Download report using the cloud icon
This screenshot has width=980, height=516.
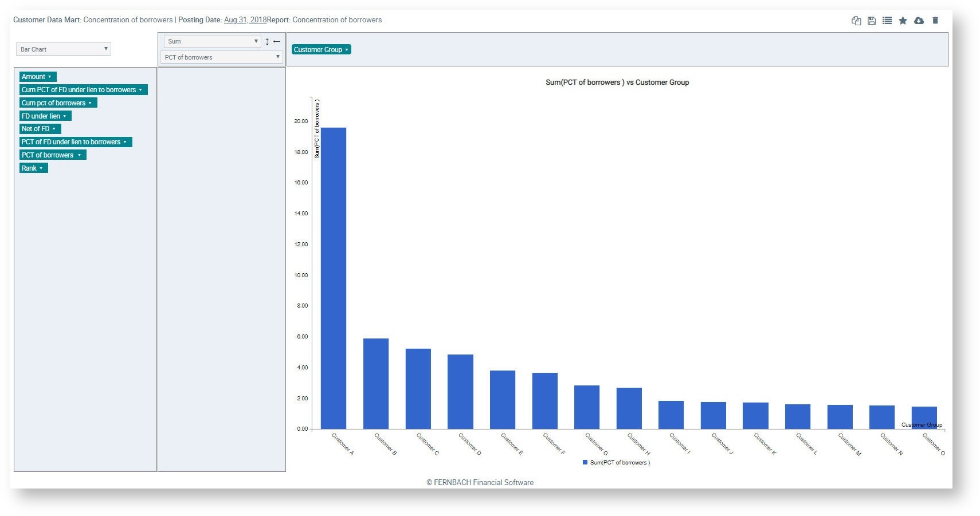(919, 21)
